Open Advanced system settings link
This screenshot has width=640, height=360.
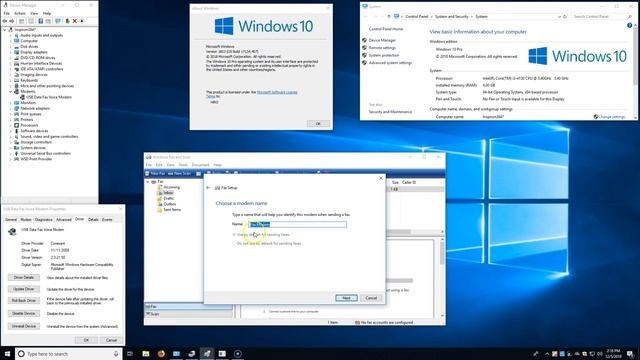pos(390,63)
